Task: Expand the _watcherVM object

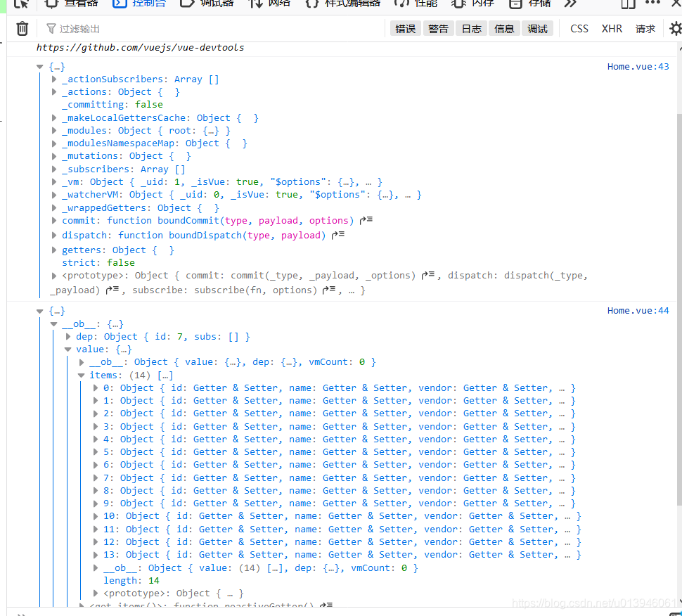Action: 54,195
